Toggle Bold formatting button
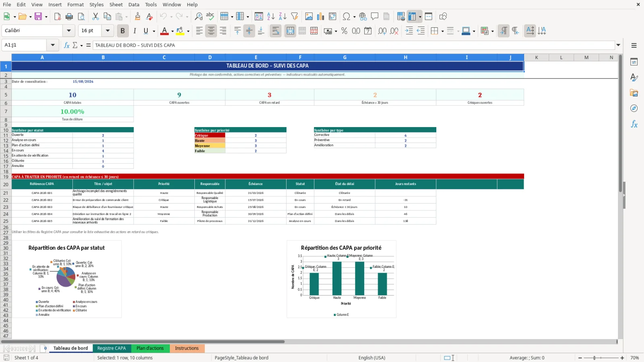 (123, 31)
